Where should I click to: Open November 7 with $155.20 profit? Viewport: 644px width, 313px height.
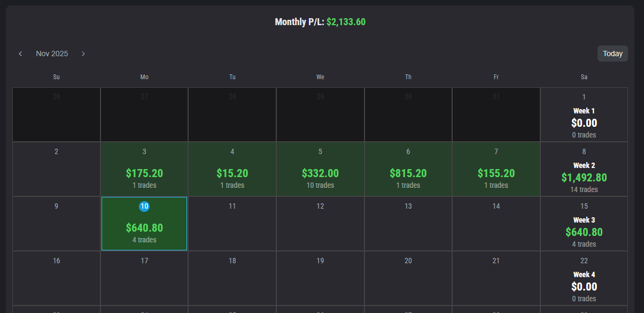496,169
